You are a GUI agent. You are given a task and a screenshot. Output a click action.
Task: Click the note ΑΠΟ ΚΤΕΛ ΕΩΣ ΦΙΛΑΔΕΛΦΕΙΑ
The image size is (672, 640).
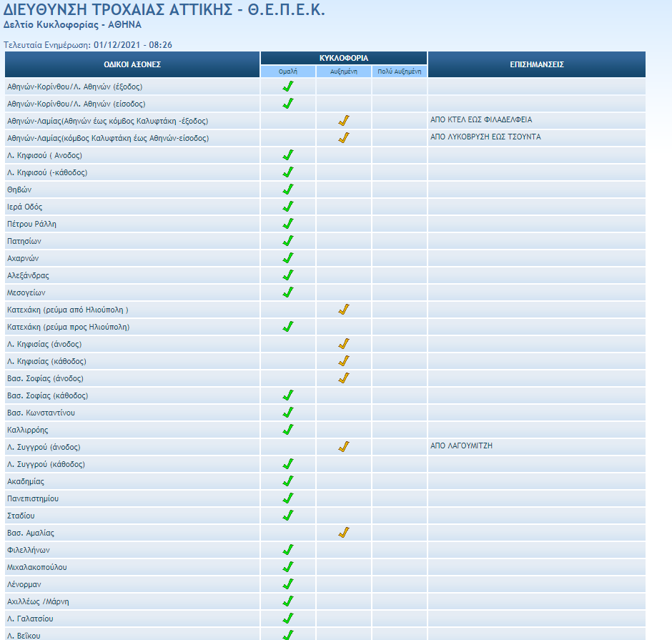(x=481, y=120)
